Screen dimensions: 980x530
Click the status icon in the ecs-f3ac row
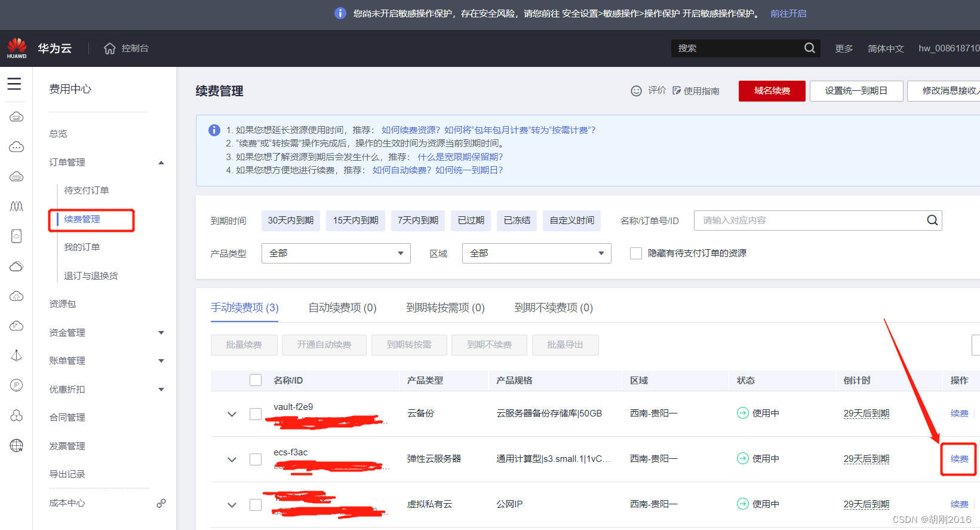pyautogui.click(x=743, y=458)
